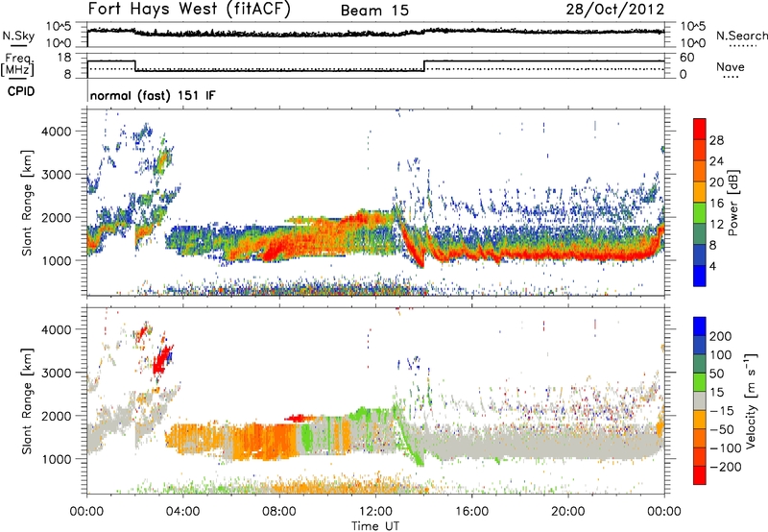This screenshot has height=532, width=768.
Task: Pick the bright blue bottom power colorbar segment
Action: point(700,276)
